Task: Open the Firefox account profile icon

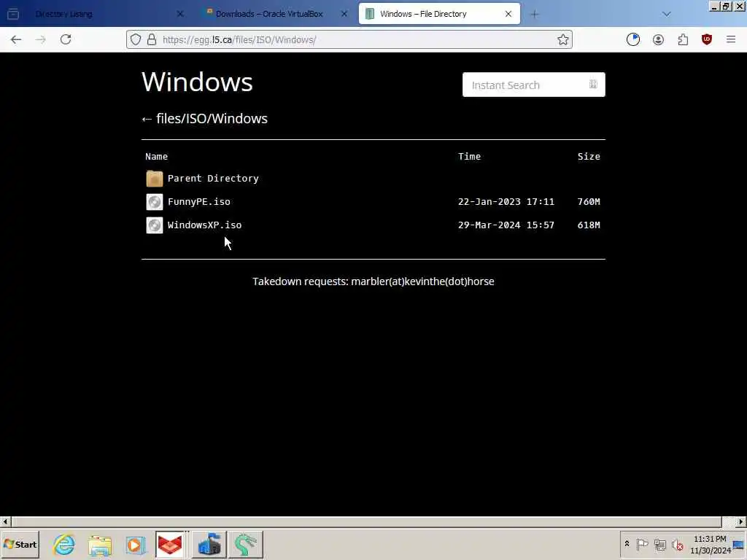Action: 658,39
